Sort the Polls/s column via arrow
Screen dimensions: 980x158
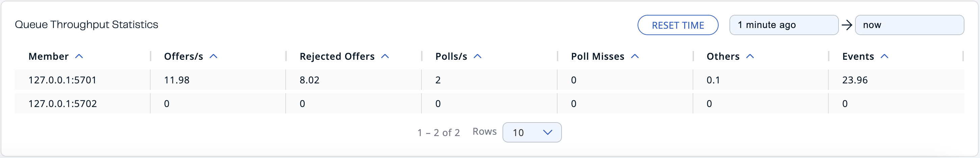tap(478, 56)
